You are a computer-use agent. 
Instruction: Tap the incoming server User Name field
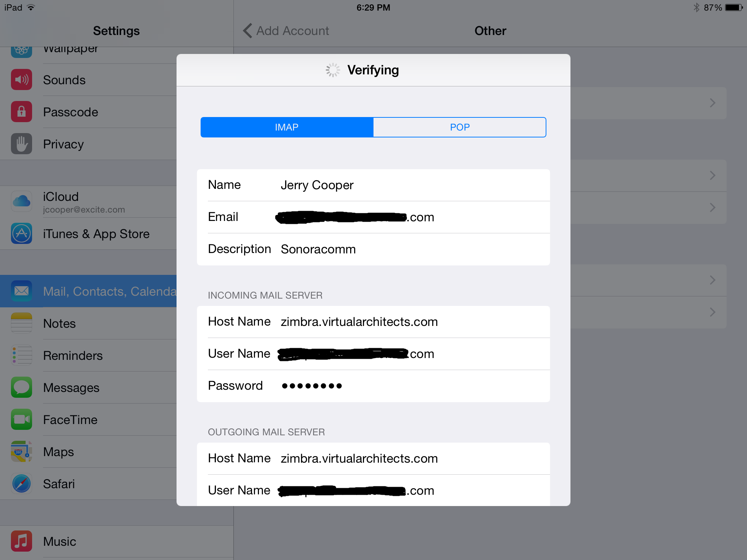coord(373,354)
